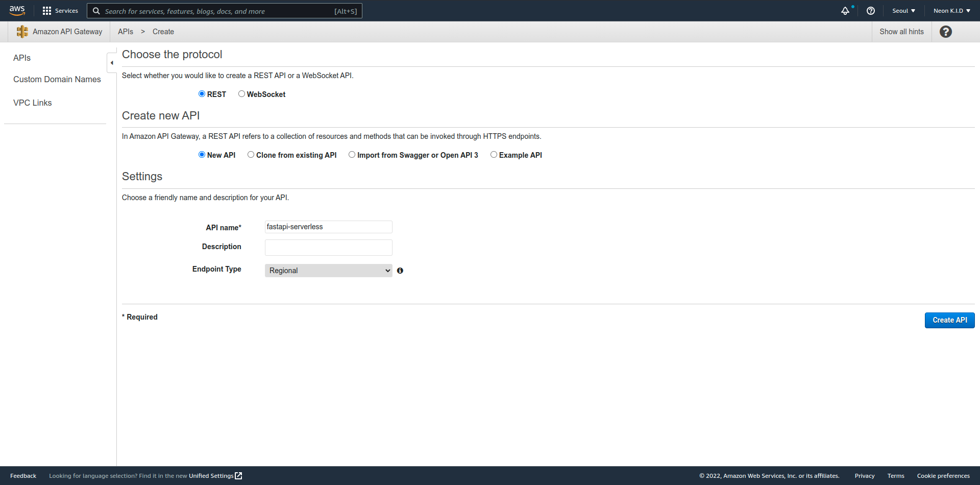Open the Unified Settings link
Screen dimensions: 980x485
click(211, 476)
